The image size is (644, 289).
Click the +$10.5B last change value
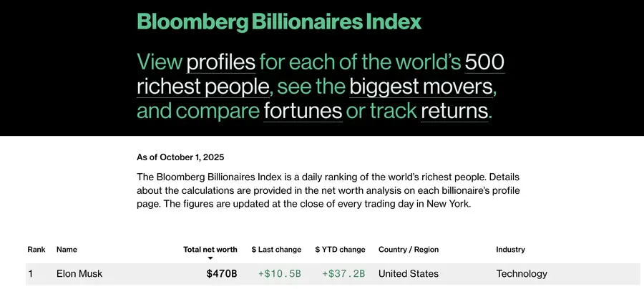[x=280, y=273]
